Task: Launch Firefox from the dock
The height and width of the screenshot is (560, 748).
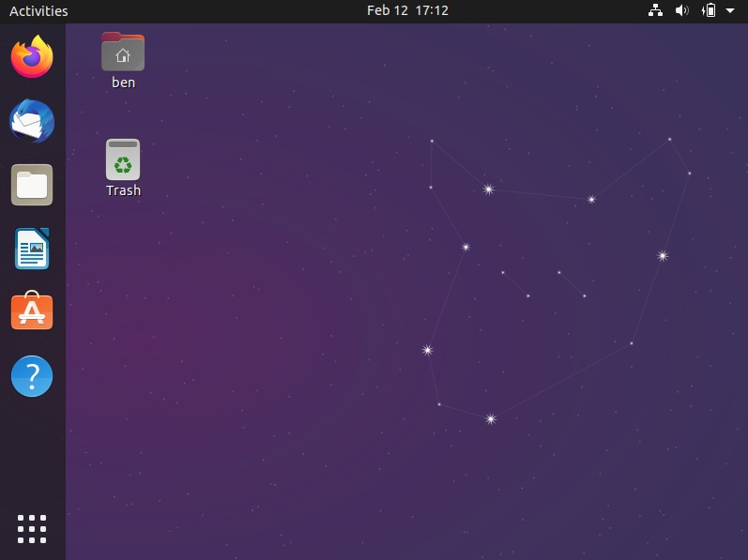Action: tap(32, 57)
